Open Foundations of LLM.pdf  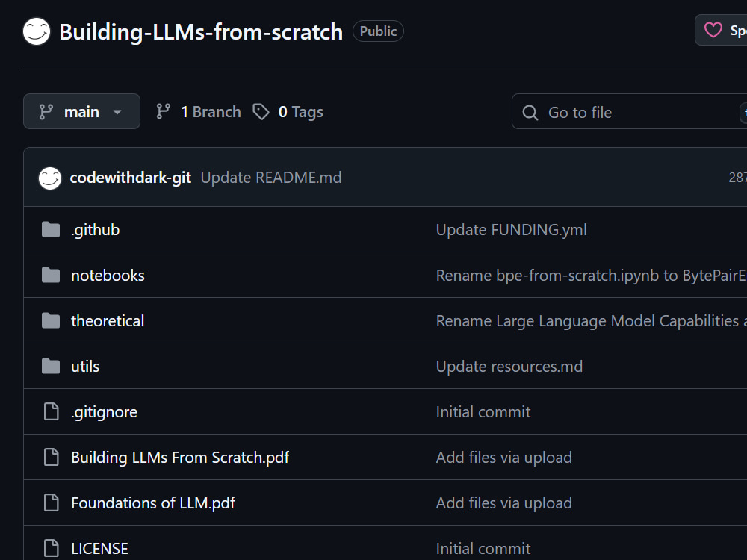pyautogui.click(x=153, y=503)
